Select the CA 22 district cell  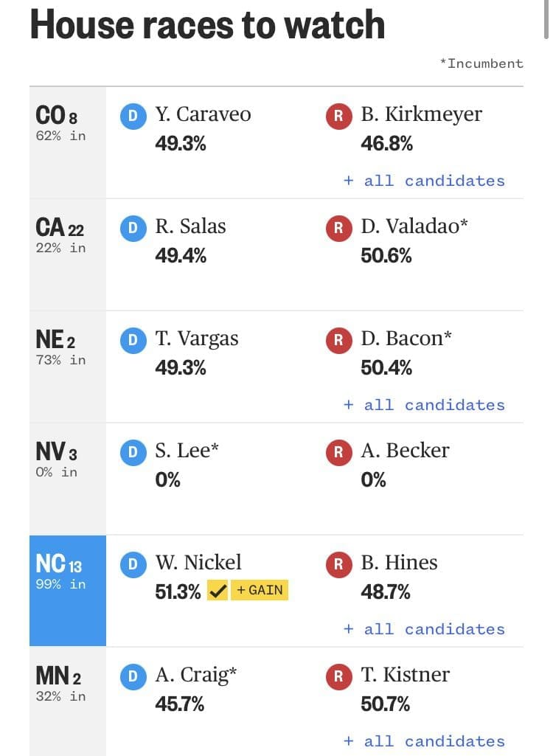(x=68, y=254)
